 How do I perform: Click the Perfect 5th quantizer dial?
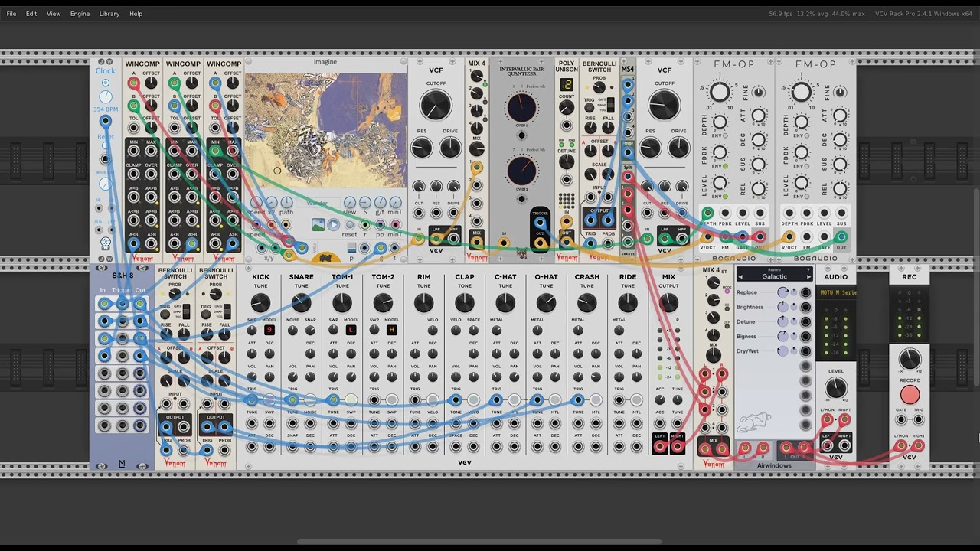(x=522, y=171)
